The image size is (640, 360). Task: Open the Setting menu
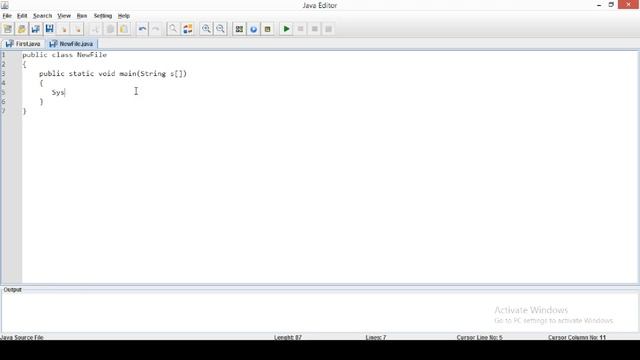[103, 16]
